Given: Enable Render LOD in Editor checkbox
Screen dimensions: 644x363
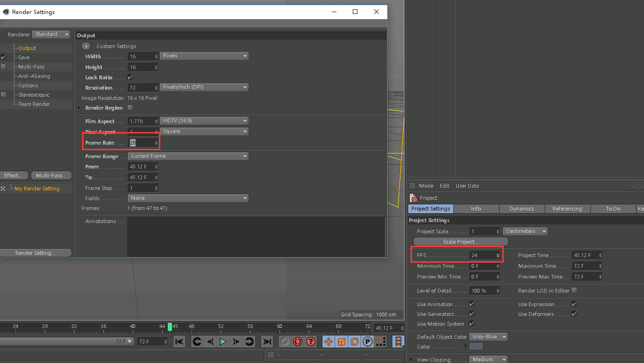Looking at the screenshot, I should coord(574,290).
